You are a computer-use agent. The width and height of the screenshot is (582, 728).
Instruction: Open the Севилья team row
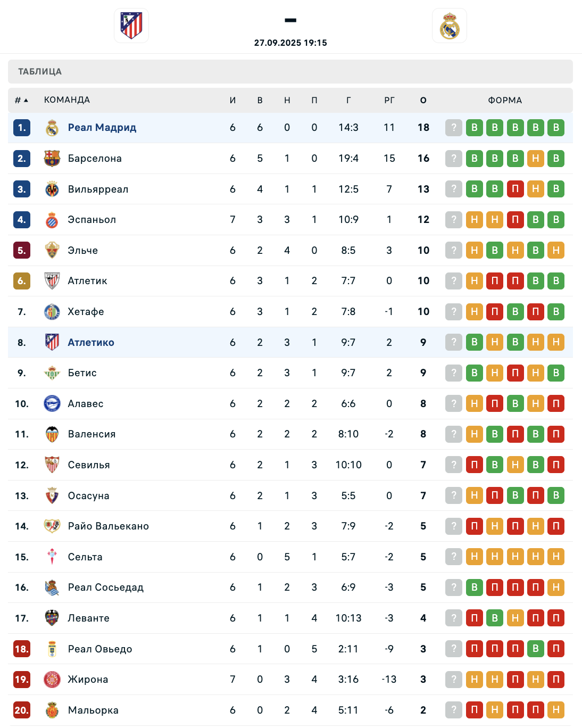(x=290, y=465)
